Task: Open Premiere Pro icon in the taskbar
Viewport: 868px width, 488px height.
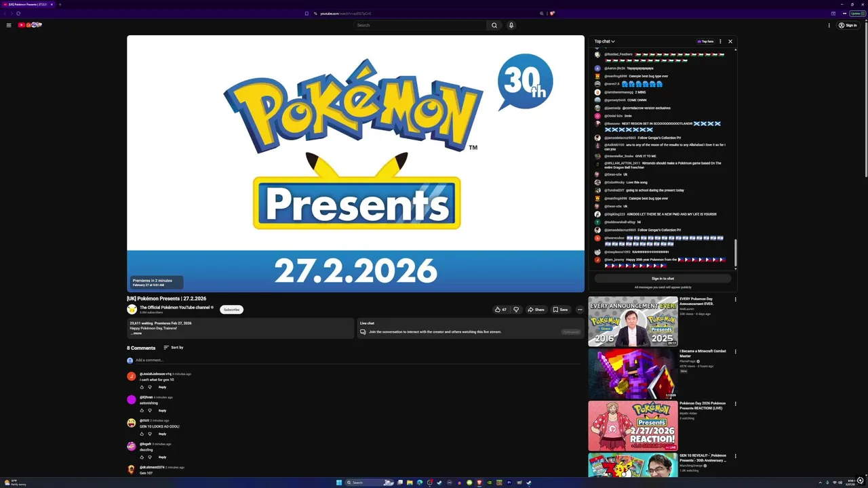Action: [x=509, y=483]
